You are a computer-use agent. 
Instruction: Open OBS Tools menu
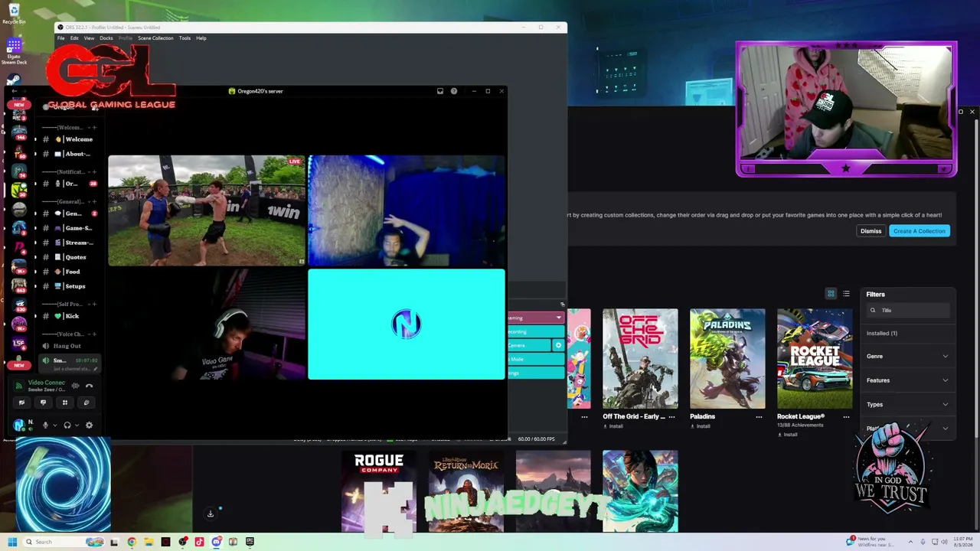(x=185, y=38)
